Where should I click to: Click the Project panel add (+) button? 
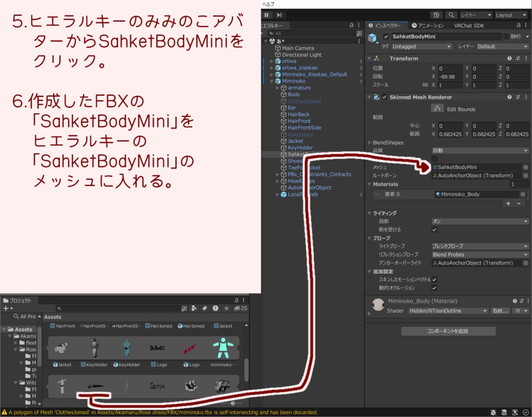click(x=7, y=308)
